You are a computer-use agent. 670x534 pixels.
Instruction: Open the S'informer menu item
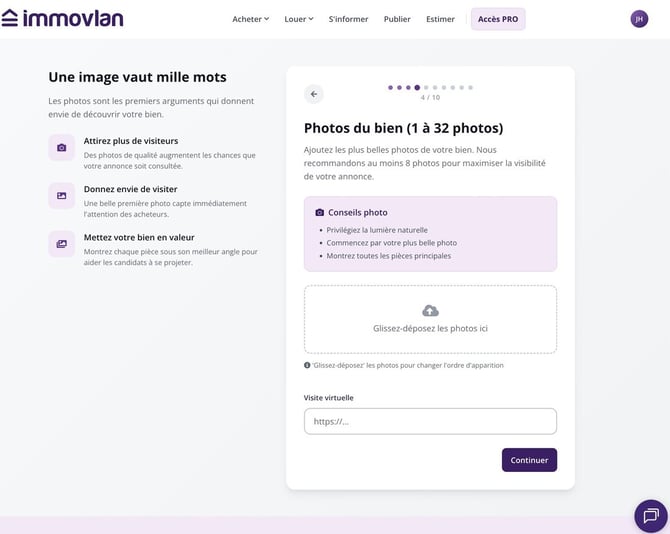tap(348, 19)
